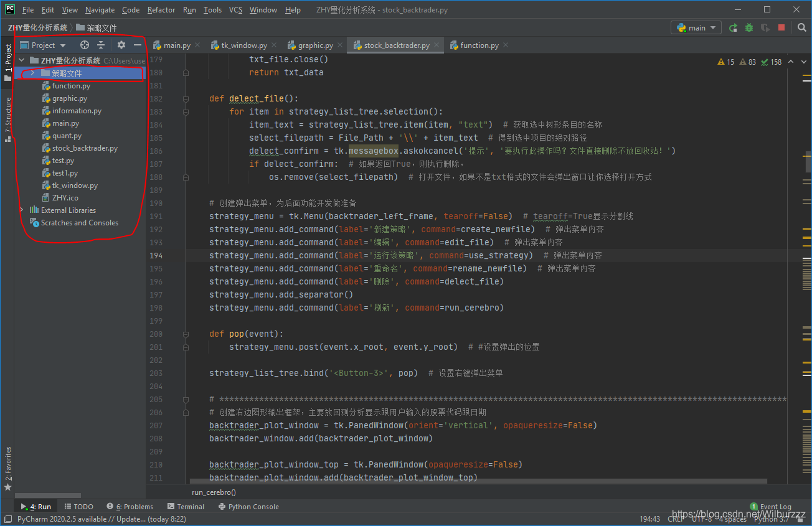
Task: Open the Terminal tool window
Action: click(186, 507)
